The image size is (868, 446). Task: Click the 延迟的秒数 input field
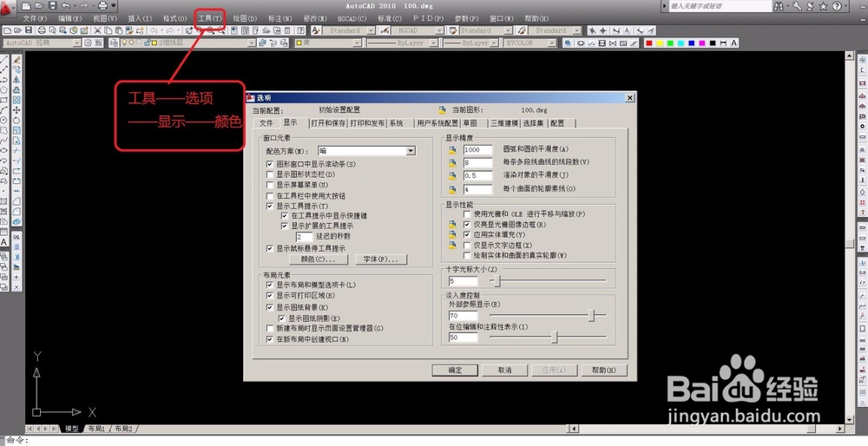304,236
